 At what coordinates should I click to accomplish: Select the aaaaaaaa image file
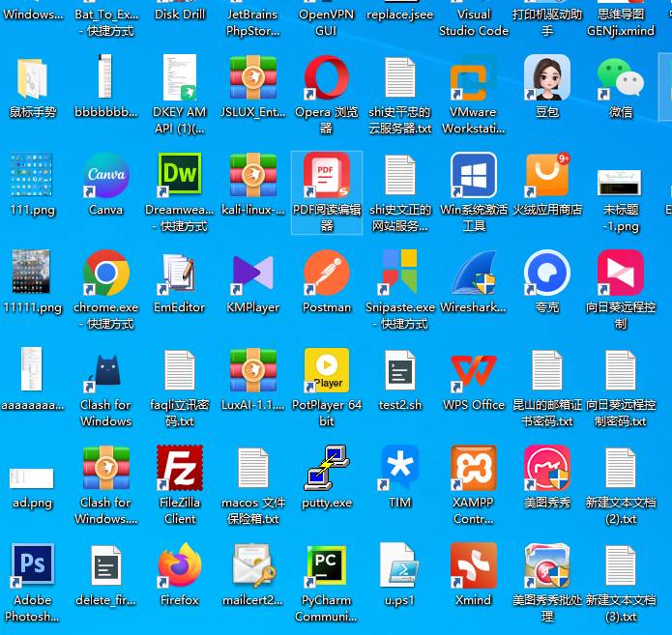[32, 369]
